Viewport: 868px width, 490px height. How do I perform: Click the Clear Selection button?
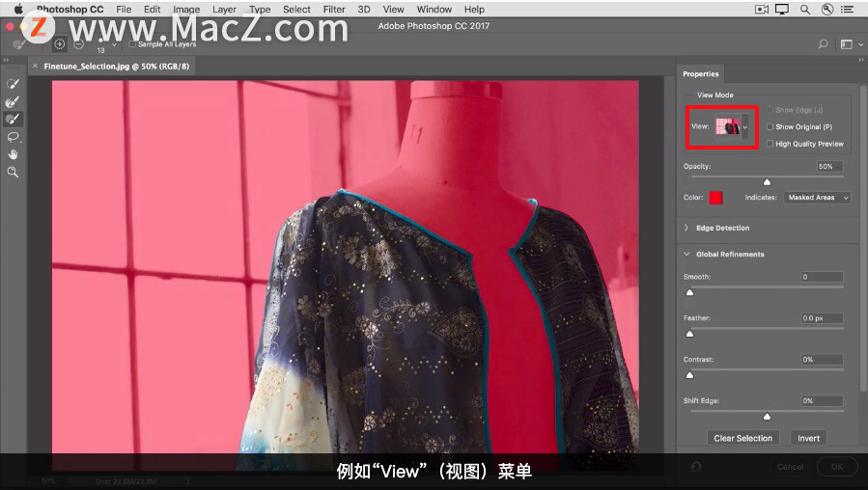coord(742,438)
